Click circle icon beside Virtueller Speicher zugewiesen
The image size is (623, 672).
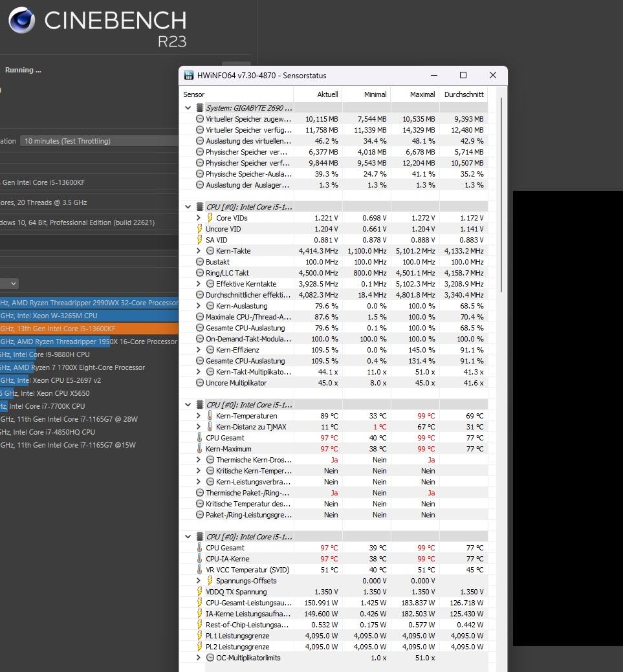[x=200, y=119]
